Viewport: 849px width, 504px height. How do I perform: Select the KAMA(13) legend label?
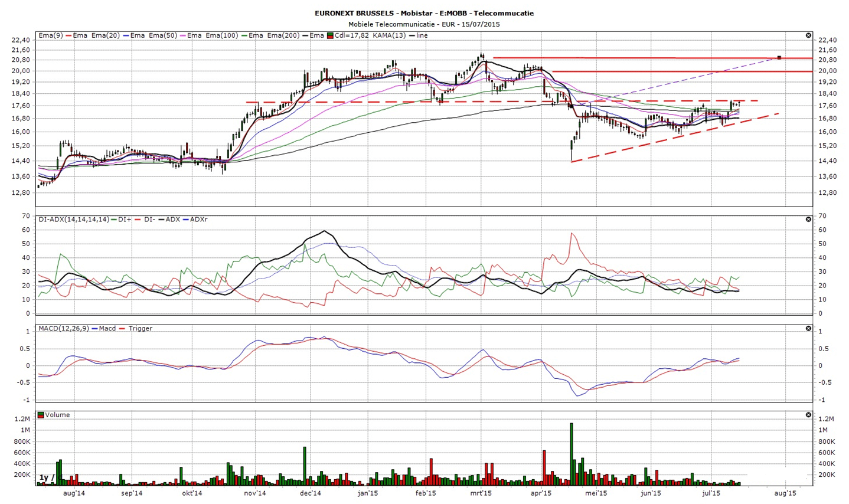[390, 35]
